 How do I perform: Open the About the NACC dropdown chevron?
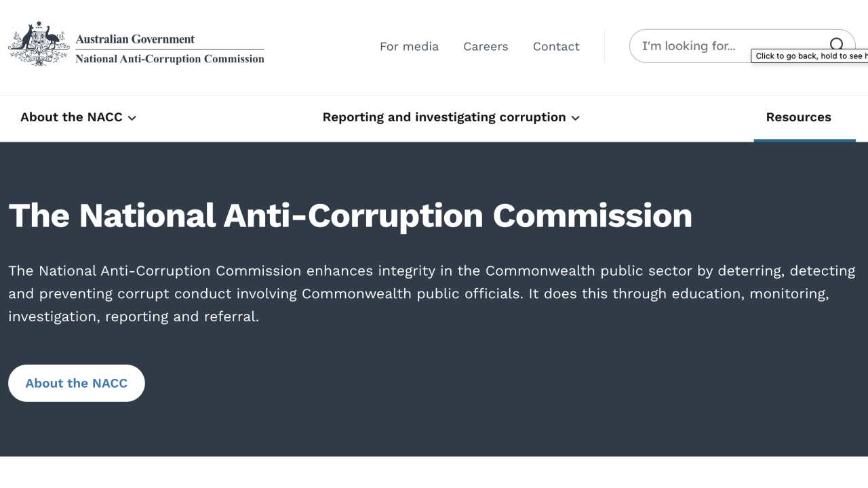click(133, 118)
